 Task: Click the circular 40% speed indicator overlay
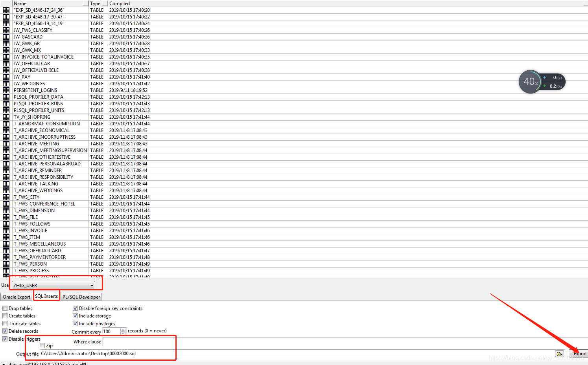(x=530, y=81)
